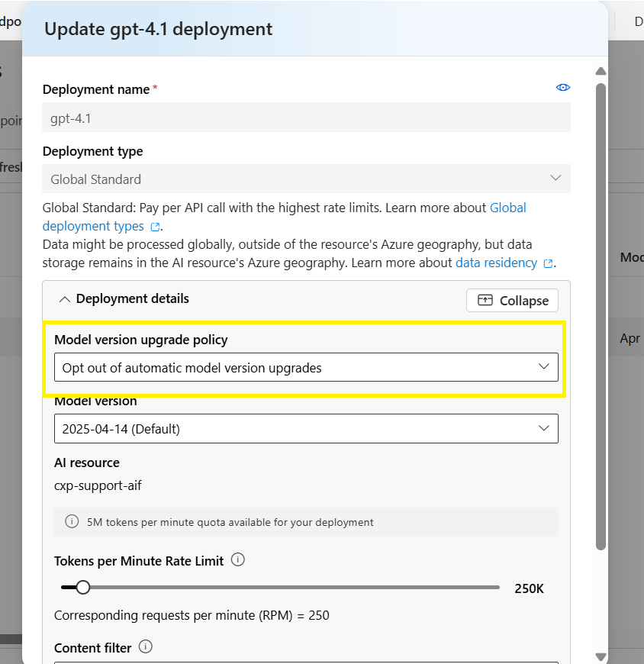Open the data residency link

coord(496,263)
